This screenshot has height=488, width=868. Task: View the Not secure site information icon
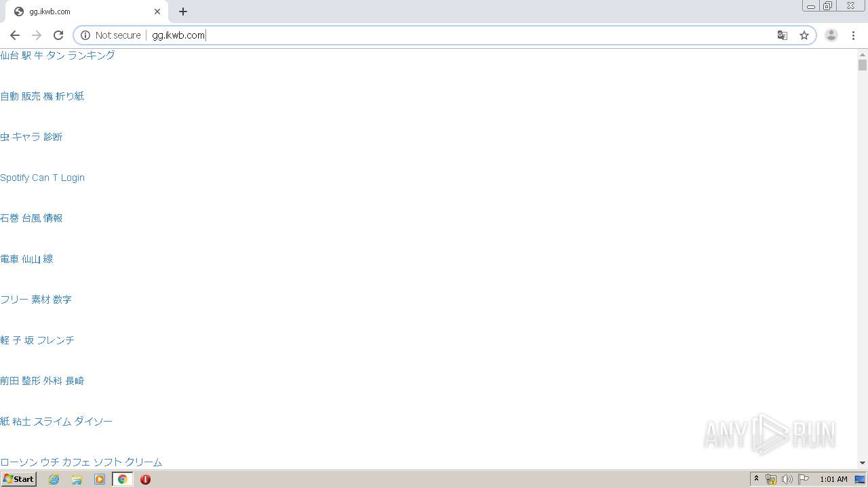85,35
